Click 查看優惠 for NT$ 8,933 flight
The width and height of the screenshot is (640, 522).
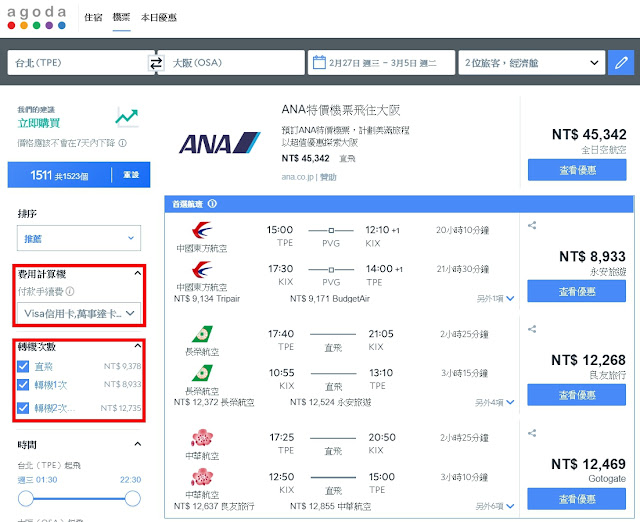point(576,291)
